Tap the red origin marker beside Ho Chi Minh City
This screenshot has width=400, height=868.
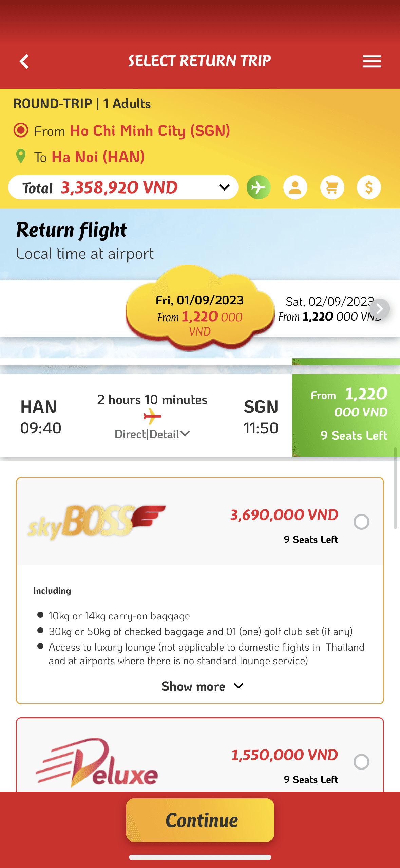click(21, 130)
